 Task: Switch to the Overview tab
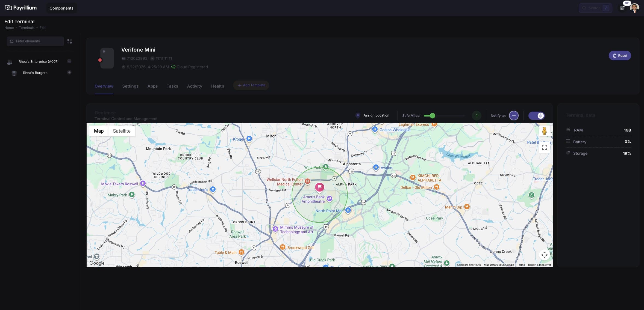click(104, 86)
